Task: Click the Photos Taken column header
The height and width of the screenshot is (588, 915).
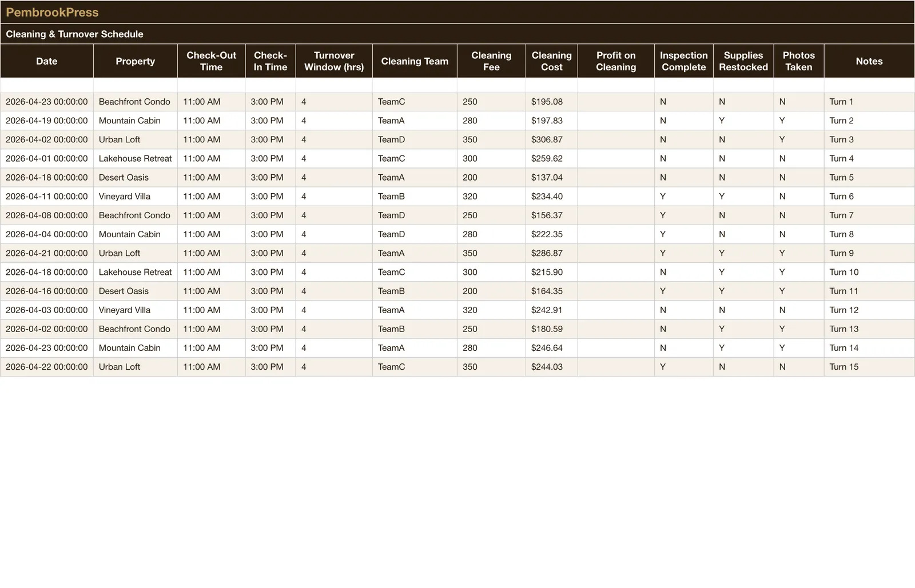Action: 798,61
